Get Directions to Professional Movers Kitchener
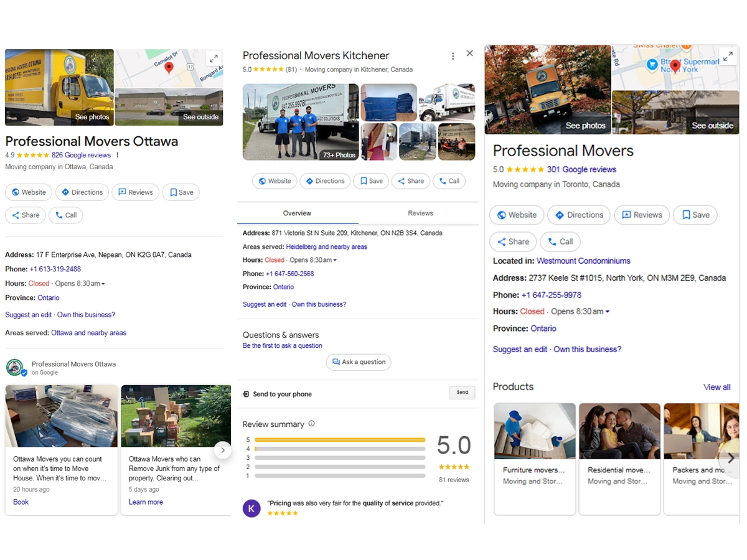Screen dimensions: 747x560 [x=325, y=181]
